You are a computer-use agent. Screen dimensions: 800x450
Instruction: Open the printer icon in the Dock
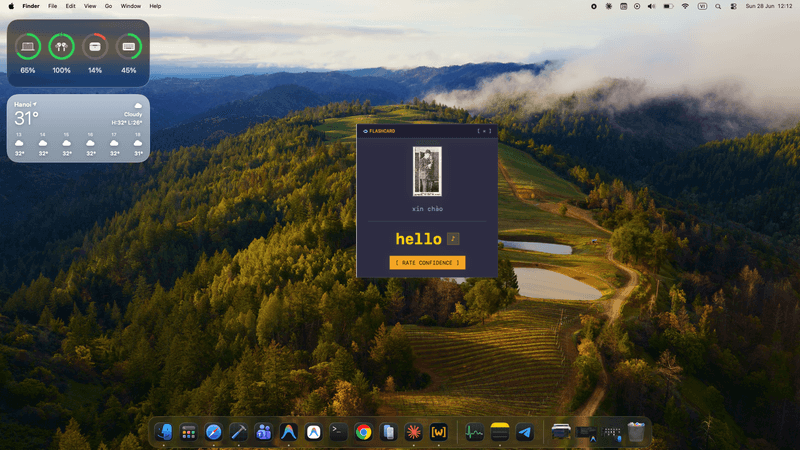pos(561,432)
